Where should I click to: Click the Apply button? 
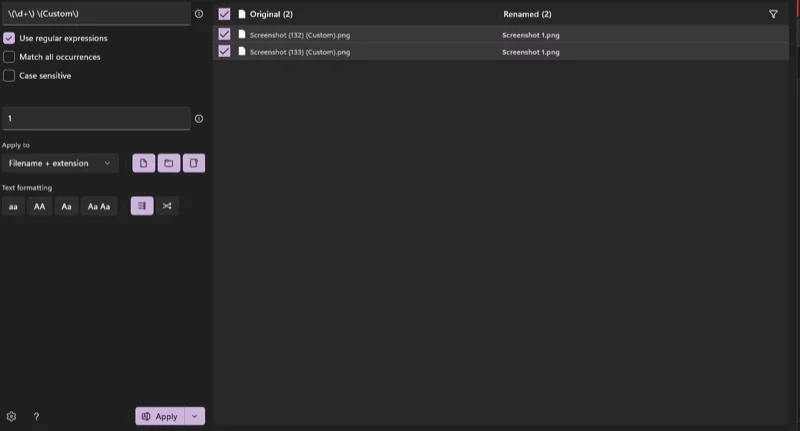[x=160, y=416]
